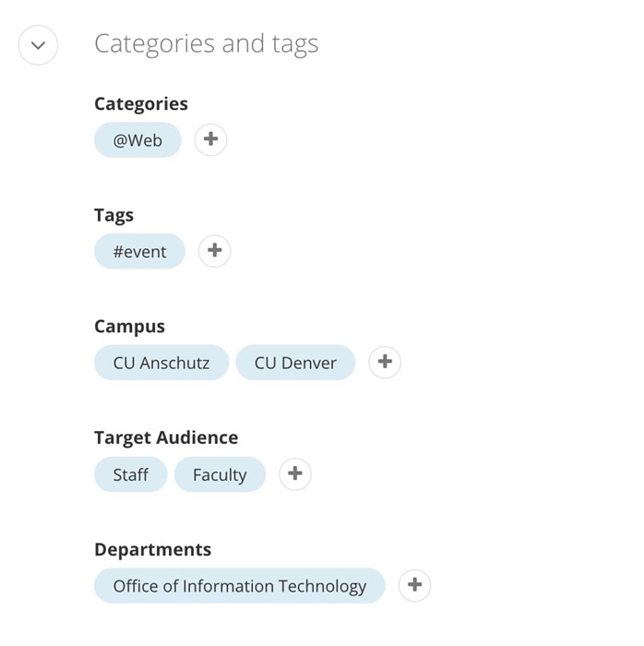Add another campus with plus icon

385,362
